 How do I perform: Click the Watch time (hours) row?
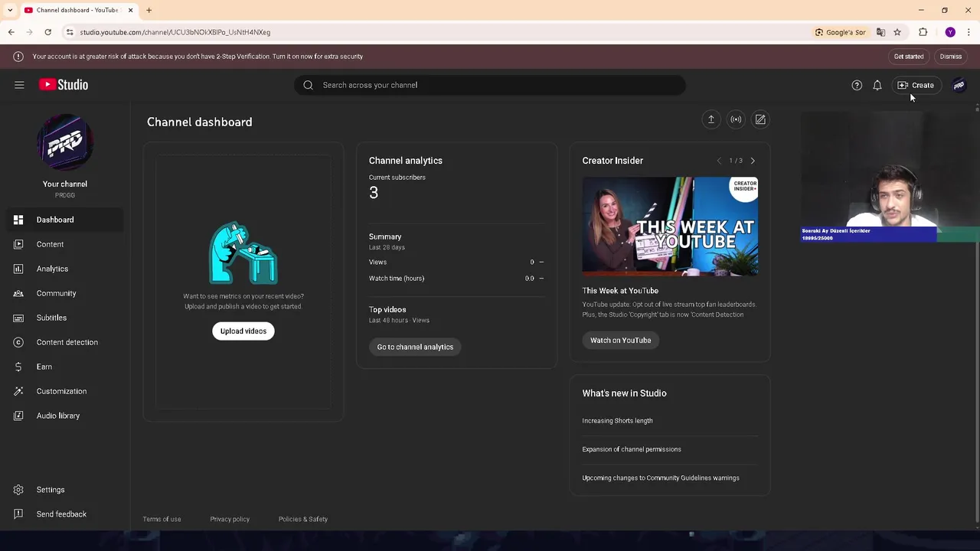456,279
